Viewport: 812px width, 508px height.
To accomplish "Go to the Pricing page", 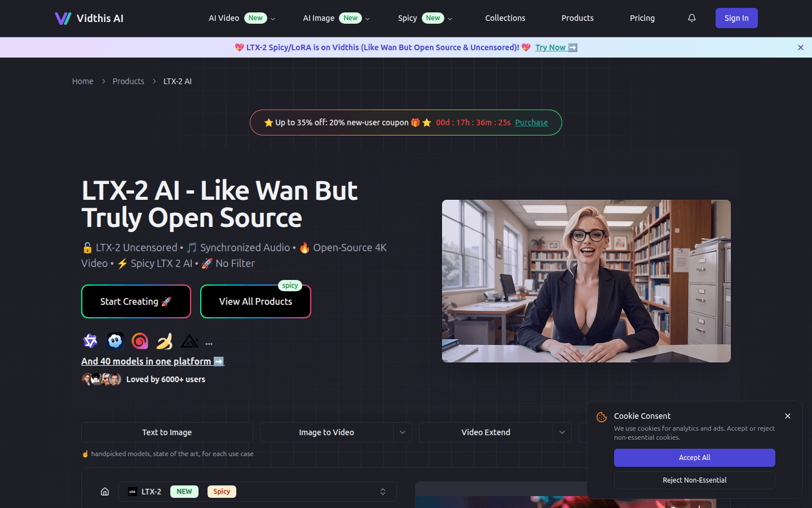I will [642, 18].
